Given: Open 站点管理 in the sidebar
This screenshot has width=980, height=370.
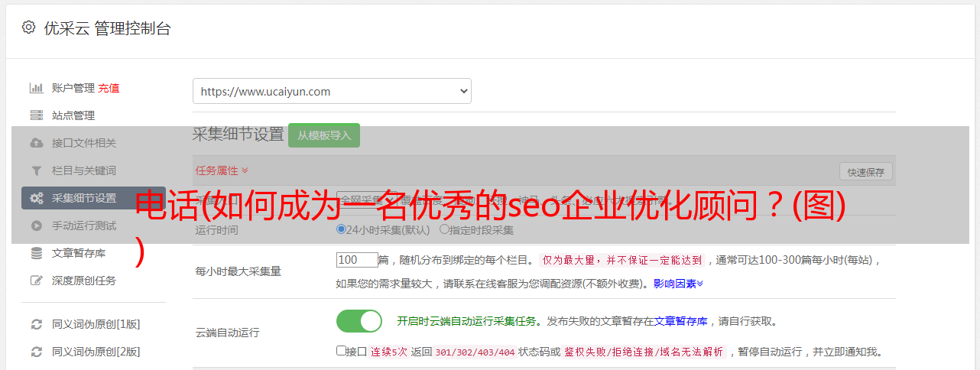Looking at the screenshot, I should [73, 115].
